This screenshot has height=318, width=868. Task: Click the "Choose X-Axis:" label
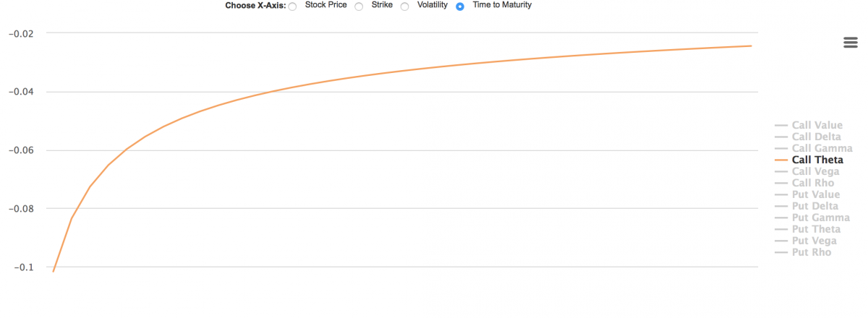click(x=255, y=6)
